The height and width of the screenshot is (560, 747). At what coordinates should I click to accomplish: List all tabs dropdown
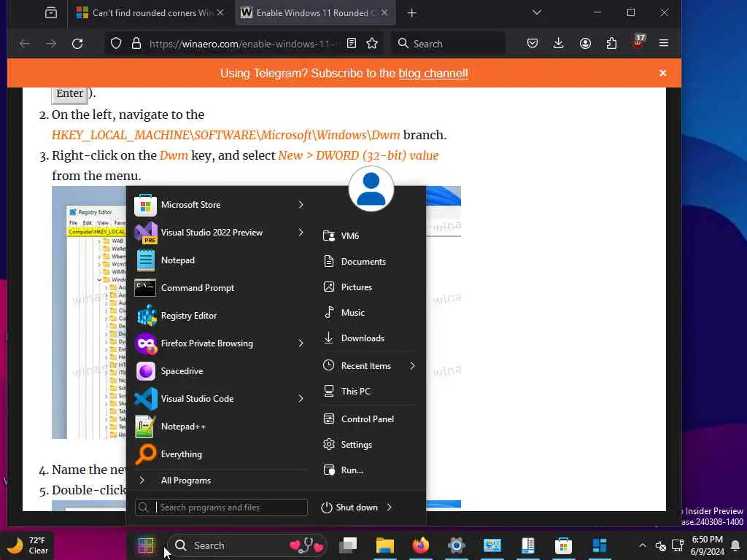click(x=537, y=12)
